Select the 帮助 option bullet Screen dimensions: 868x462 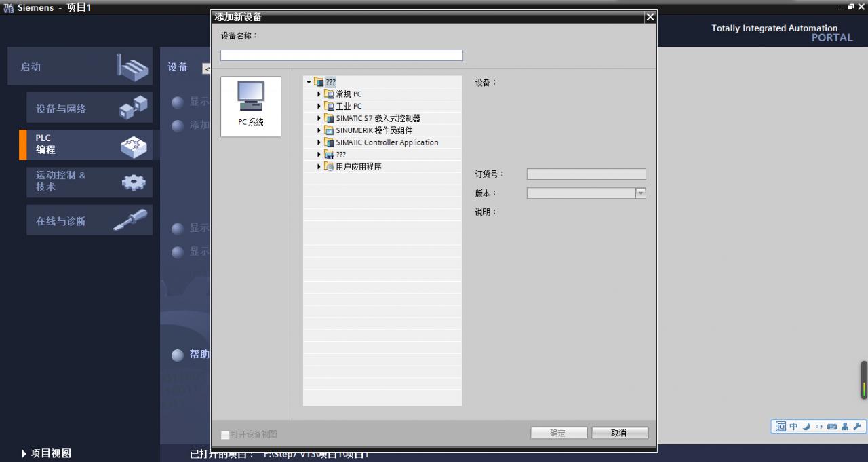tap(178, 355)
